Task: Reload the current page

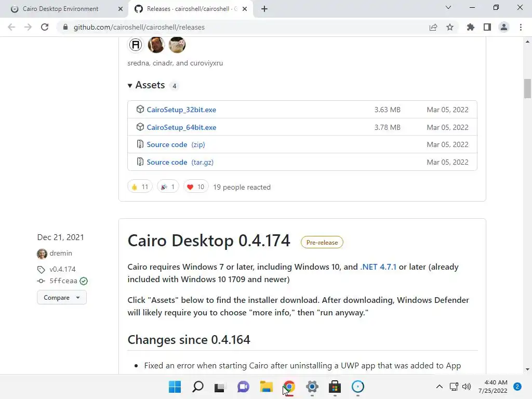Action: 45,27
